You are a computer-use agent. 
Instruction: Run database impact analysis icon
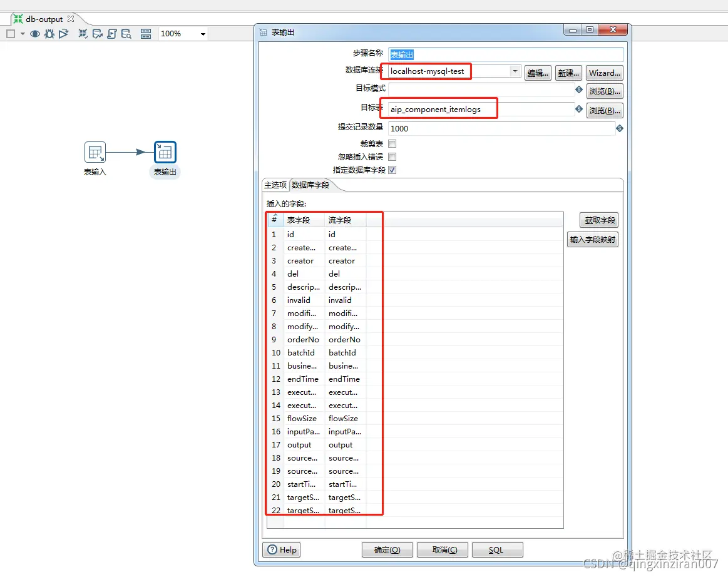[97, 33]
